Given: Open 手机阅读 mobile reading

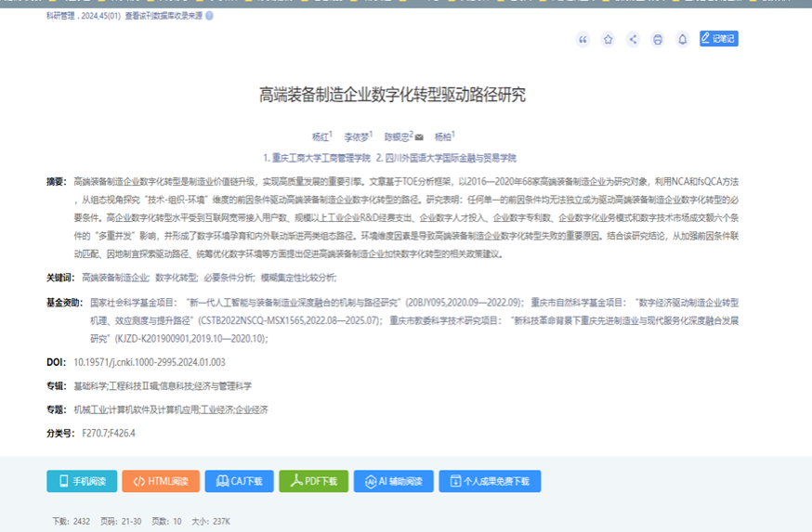Looking at the screenshot, I should [x=82, y=481].
